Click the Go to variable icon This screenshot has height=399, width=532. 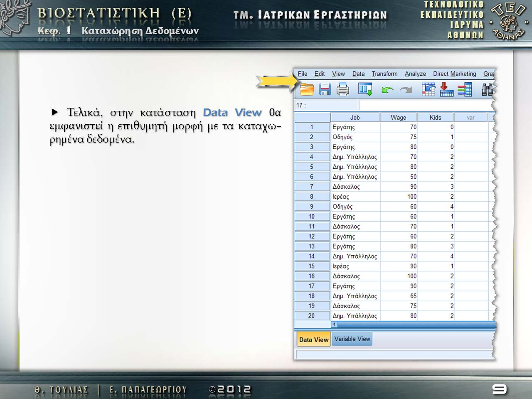(x=446, y=89)
